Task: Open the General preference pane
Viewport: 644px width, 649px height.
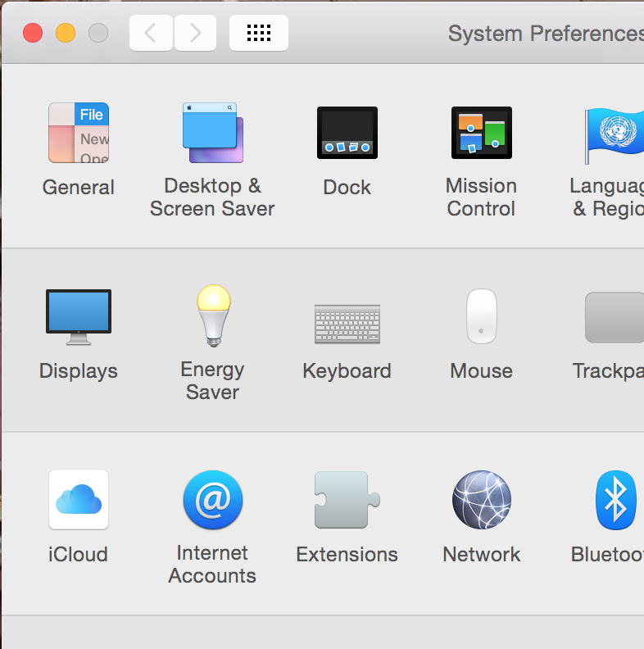Action: pyautogui.click(x=79, y=133)
